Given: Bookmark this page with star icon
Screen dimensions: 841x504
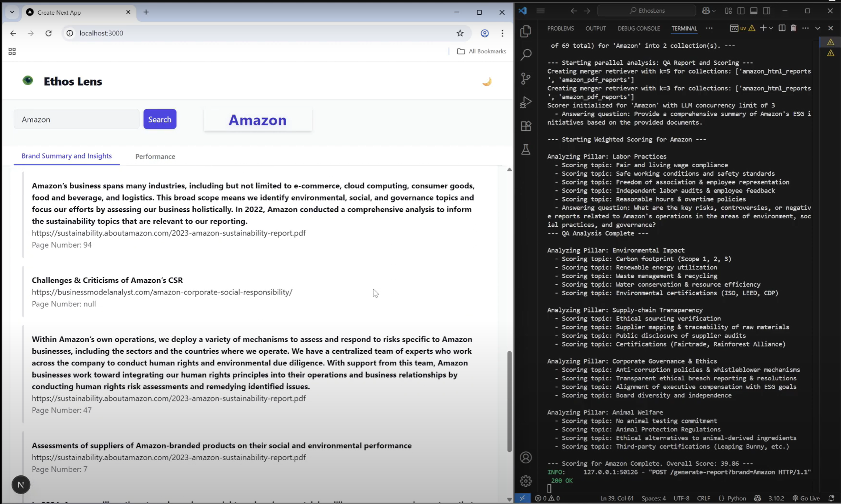Looking at the screenshot, I should click(460, 33).
